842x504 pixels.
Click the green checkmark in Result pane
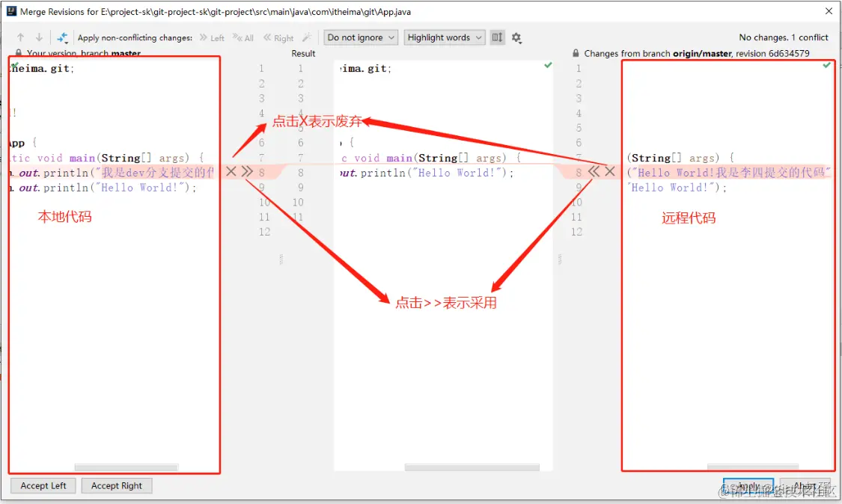pos(548,65)
